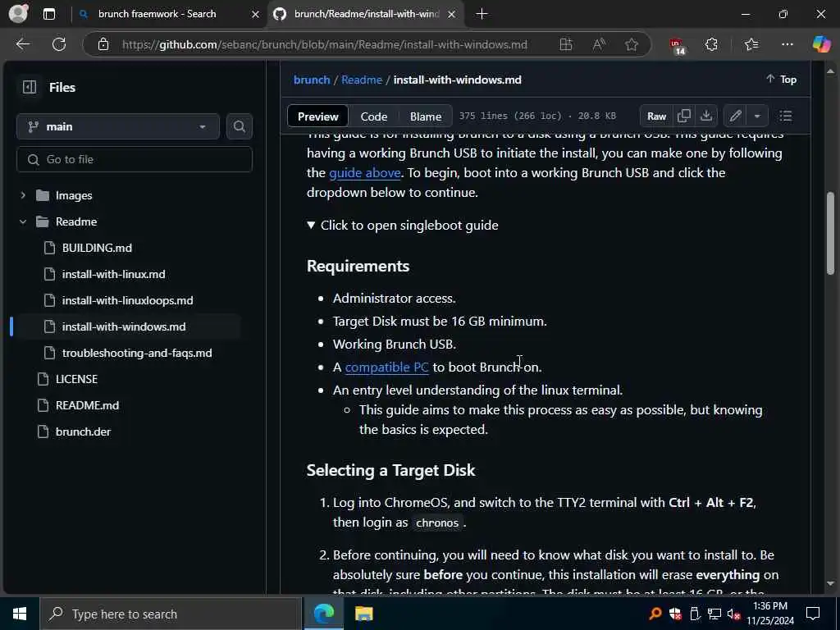The height and width of the screenshot is (630, 840).
Task: Click the Selecting a Target Disk heading
Action: (x=390, y=470)
